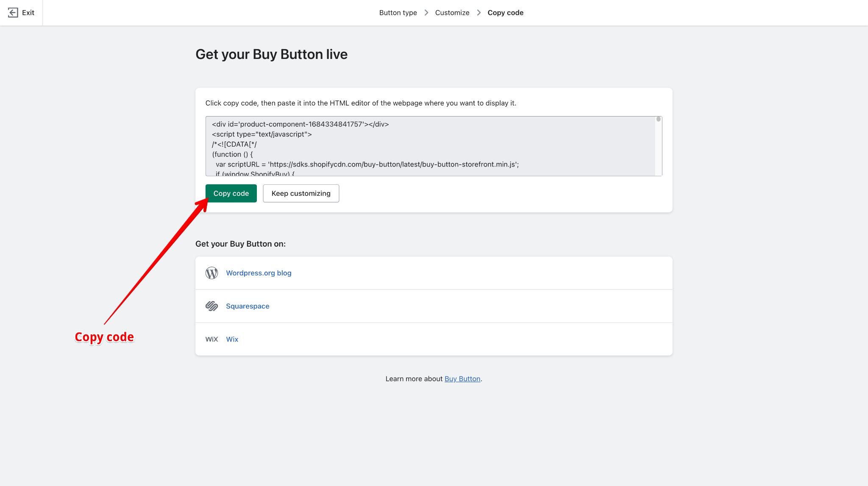Select the Squarespace integration row
Viewport: 868px width, 486px height.
pyautogui.click(x=433, y=306)
